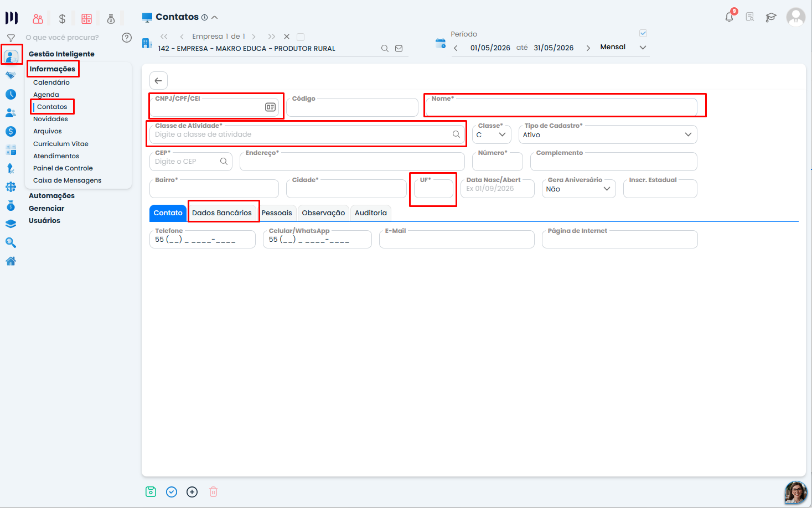Screen dimensions: 812x508
Task: Open the Classe dropdown
Action: tap(492, 134)
